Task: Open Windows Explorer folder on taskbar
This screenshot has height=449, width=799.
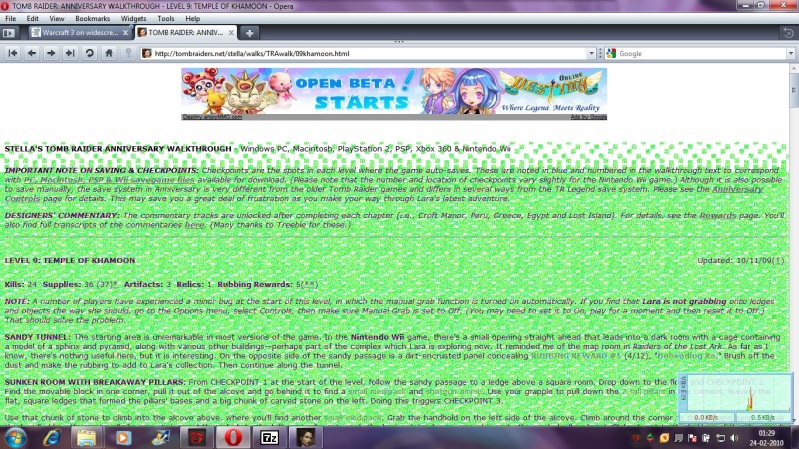Action: tap(86, 438)
